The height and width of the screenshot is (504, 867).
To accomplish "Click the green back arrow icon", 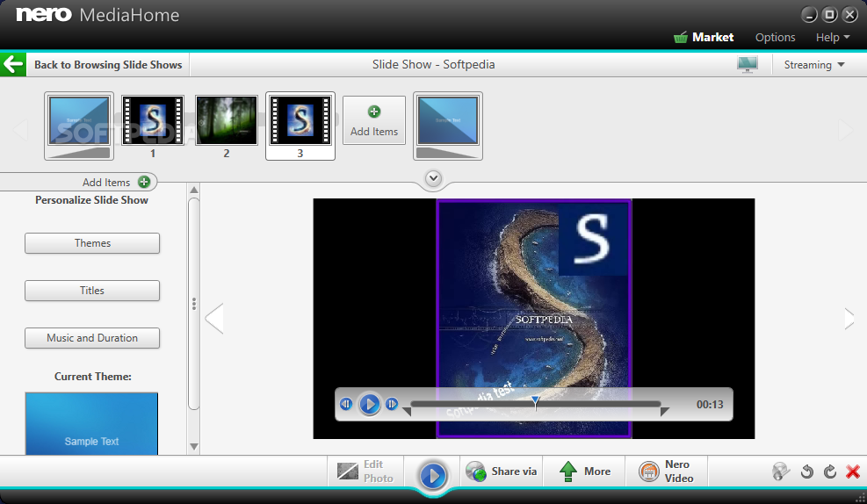I will (12, 65).
